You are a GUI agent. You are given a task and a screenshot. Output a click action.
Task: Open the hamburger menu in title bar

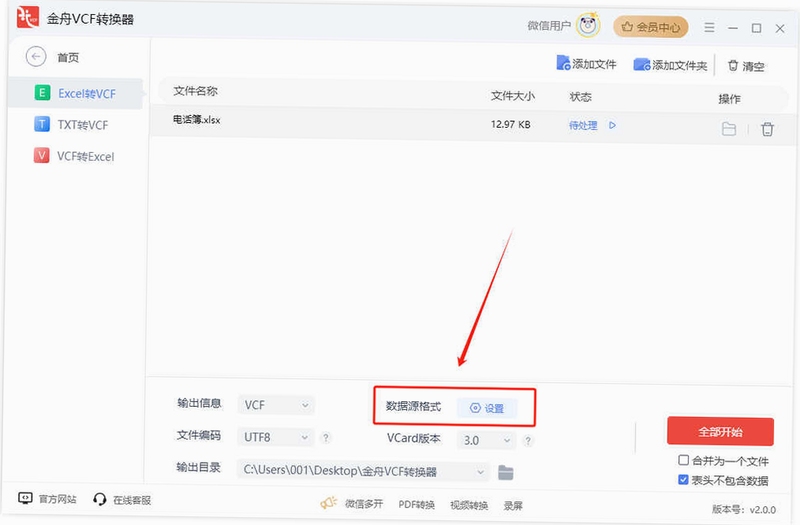click(x=709, y=28)
